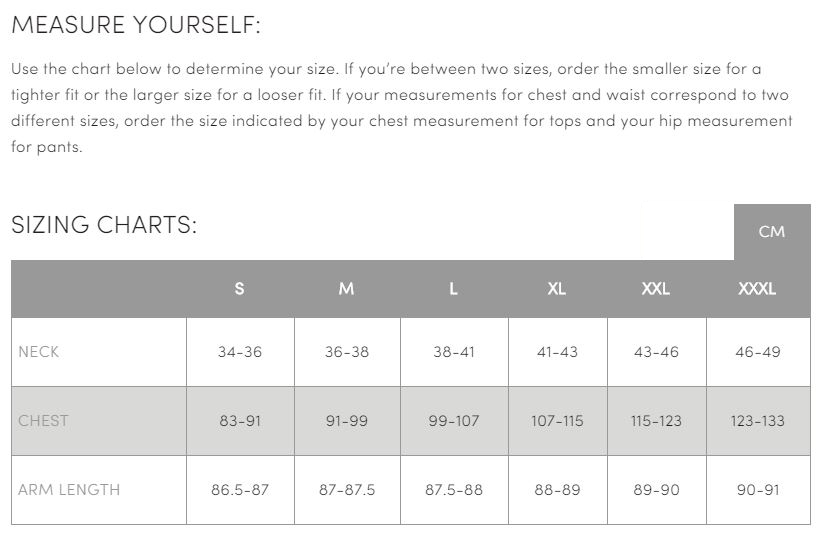Click the XL size column header

point(557,289)
